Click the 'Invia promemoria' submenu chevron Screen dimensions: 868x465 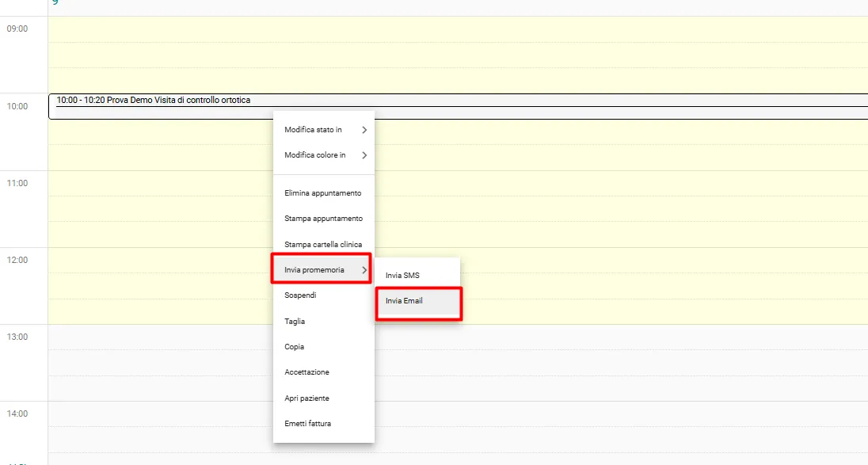(x=364, y=270)
